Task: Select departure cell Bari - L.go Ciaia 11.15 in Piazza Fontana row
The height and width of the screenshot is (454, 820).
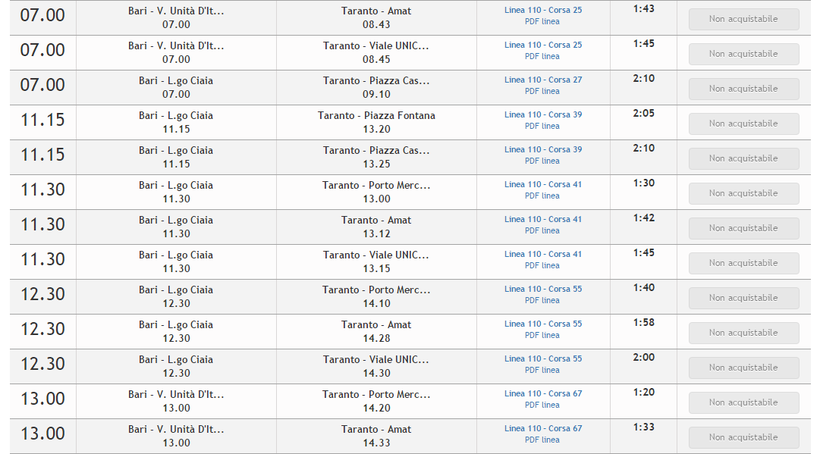Action: tap(176, 122)
